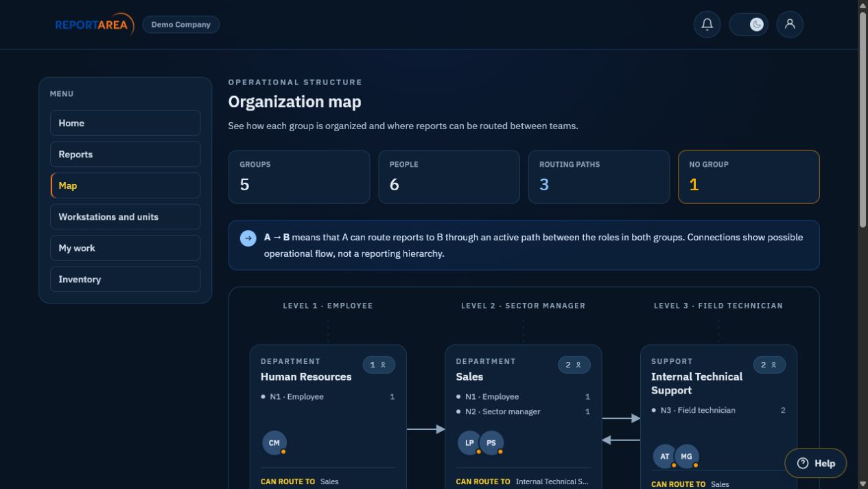The width and height of the screenshot is (868, 489).
Task: Select the Internal Technical Support title
Action: coord(696,384)
